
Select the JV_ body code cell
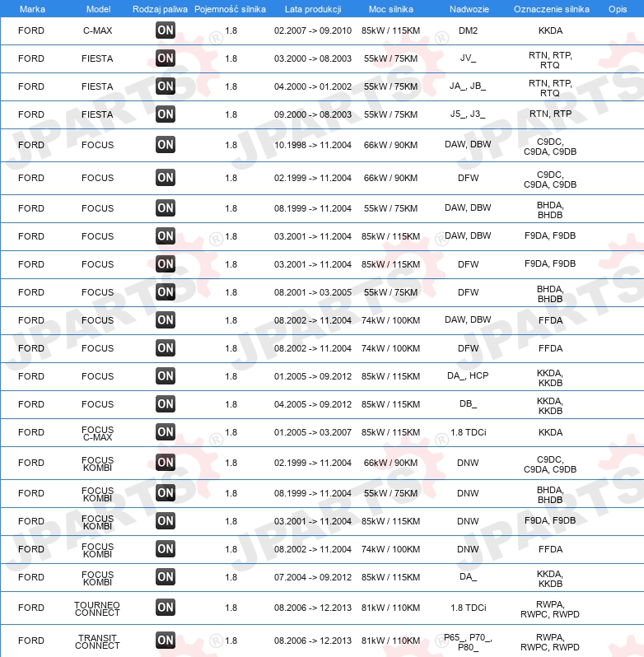(468, 58)
